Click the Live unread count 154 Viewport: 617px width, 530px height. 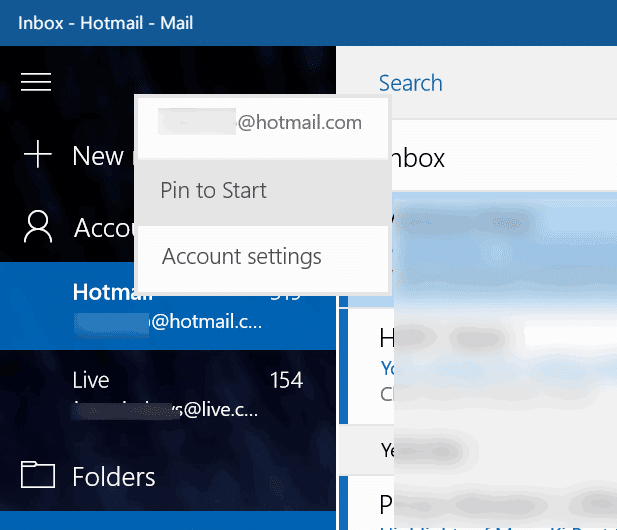(x=286, y=380)
